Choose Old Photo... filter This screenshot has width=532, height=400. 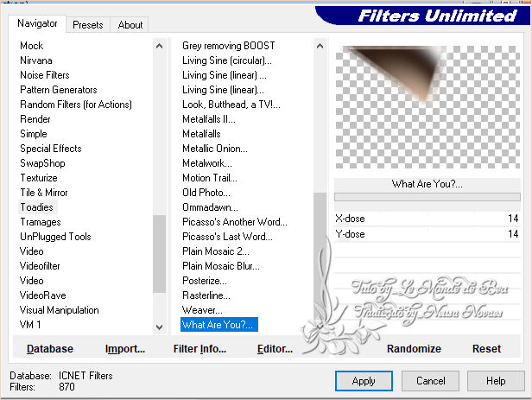(206, 193)
